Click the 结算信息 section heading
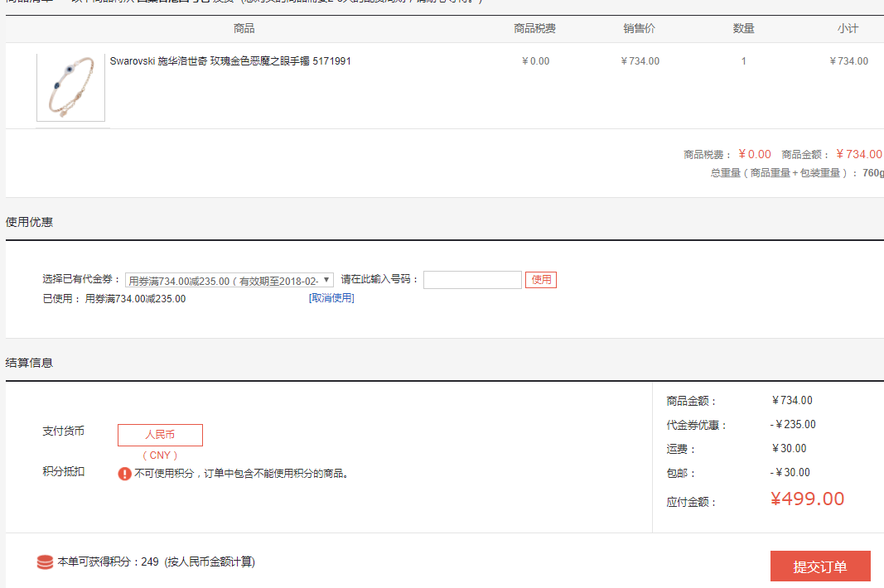 [x=30, y=363]
